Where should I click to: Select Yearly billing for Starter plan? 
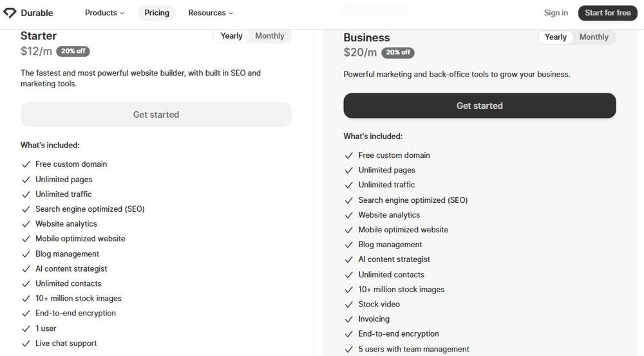232,36
